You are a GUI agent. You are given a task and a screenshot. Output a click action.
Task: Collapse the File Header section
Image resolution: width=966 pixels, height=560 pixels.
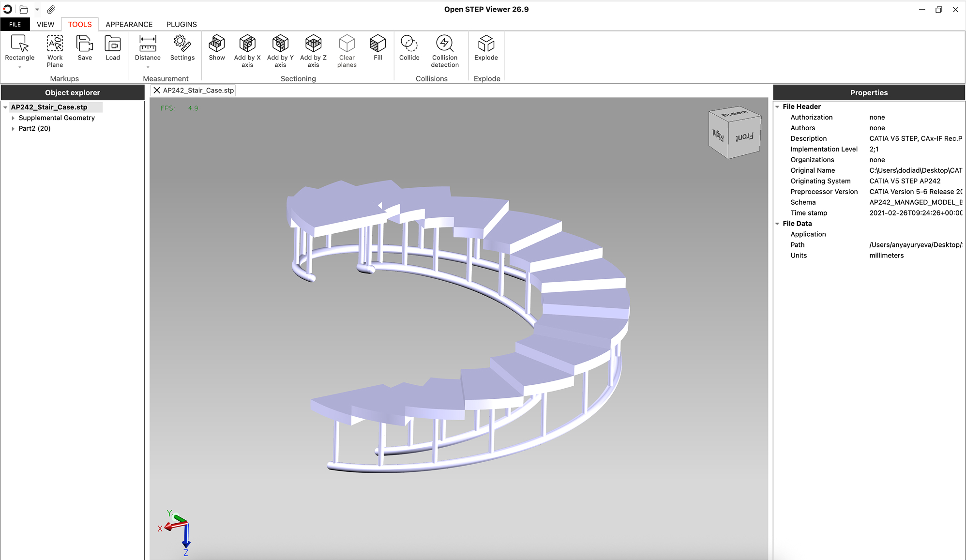coord(777,107)
